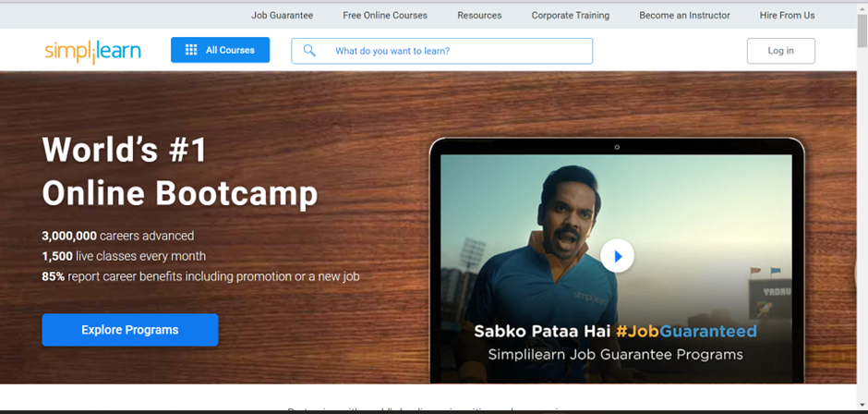Click the grid icon in All Courses
Screen dimensions: 868x414
pyautogui.click(x=191, y=50)
